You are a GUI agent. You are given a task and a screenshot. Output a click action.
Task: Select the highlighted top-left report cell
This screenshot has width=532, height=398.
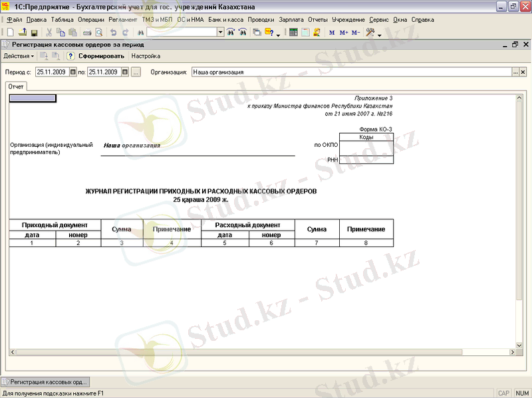[33, 98]
